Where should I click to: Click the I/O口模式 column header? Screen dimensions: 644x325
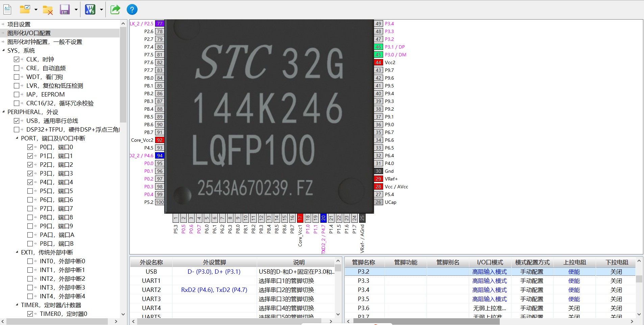490,263
